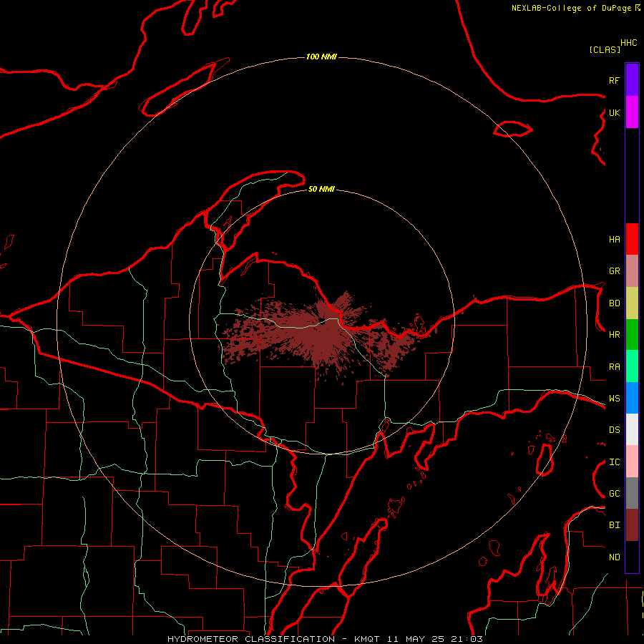Click the HR legend label
Viewport: 644px width, 644px height.
point(615,335)
